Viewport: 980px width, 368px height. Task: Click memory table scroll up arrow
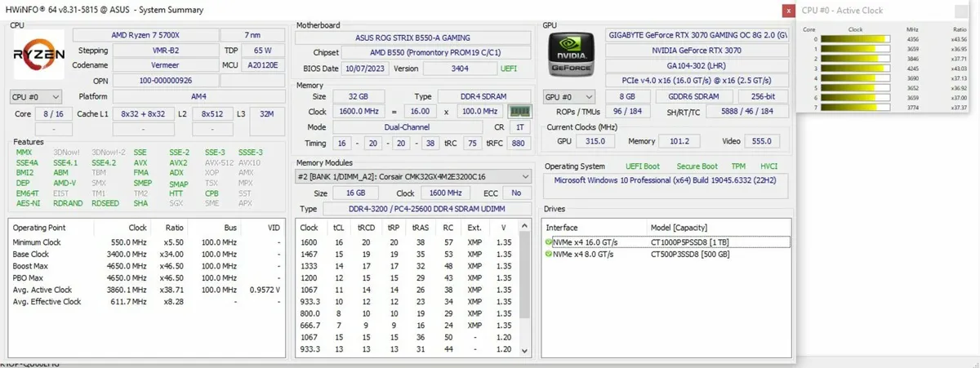525,226
